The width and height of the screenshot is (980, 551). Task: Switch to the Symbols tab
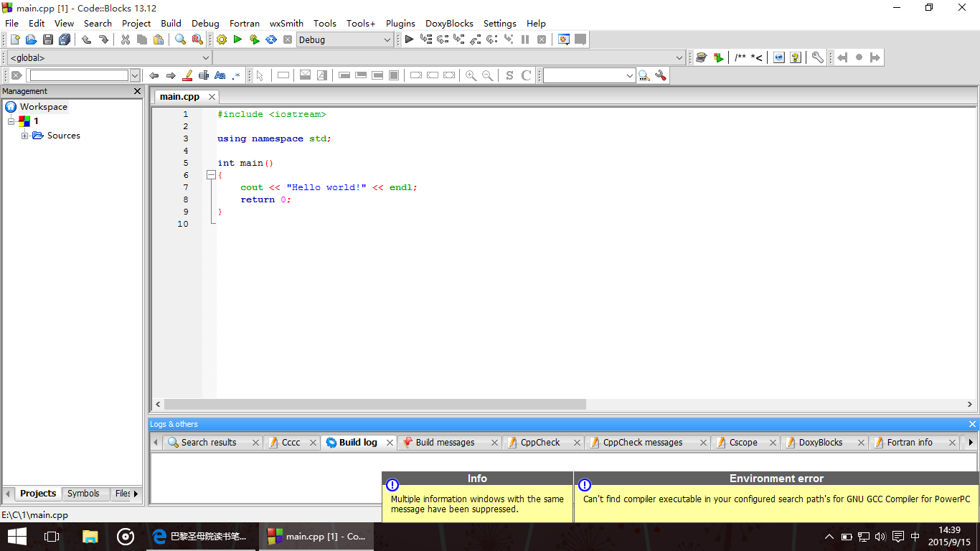(83, 494)
